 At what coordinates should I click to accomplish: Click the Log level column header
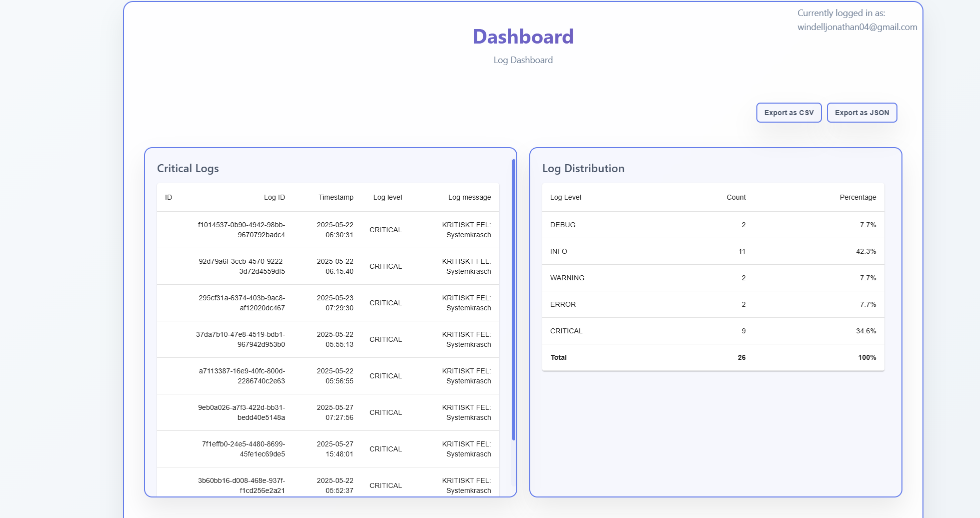tap(387, 197)
